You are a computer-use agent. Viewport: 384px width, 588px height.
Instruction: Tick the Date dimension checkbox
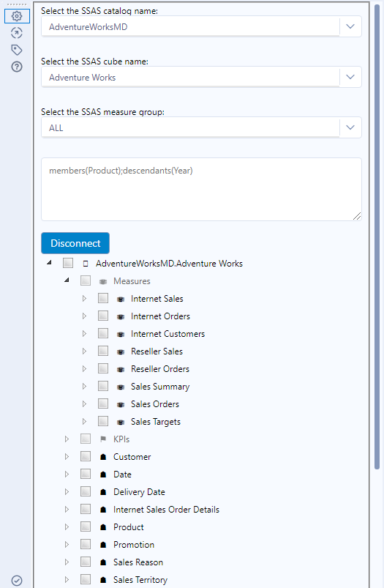tap(86, 474)
